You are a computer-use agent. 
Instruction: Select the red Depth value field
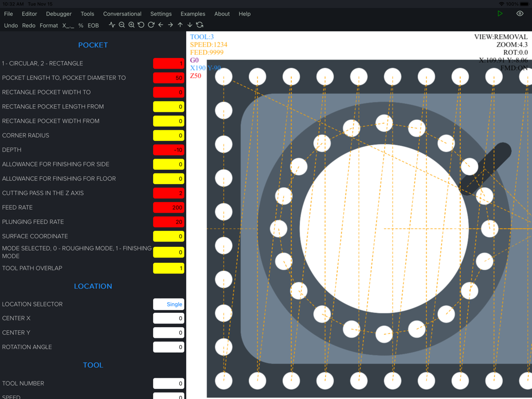[169, 150]
